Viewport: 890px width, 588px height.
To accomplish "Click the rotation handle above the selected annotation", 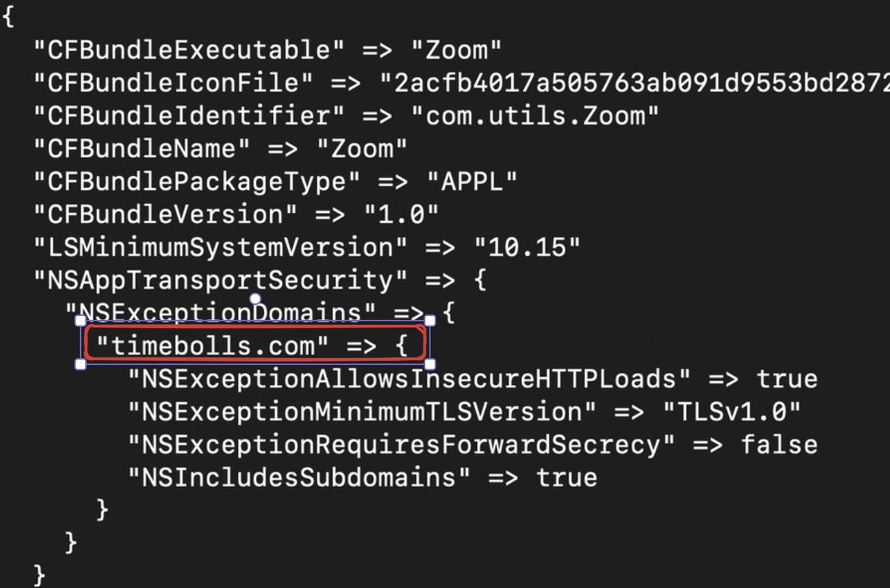I will (255, 299).
